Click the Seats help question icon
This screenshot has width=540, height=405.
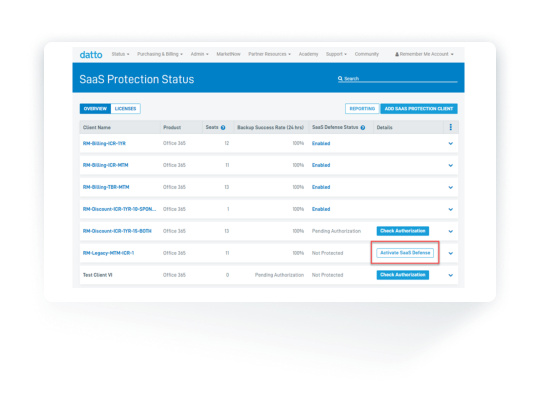(x=223, y=128)
